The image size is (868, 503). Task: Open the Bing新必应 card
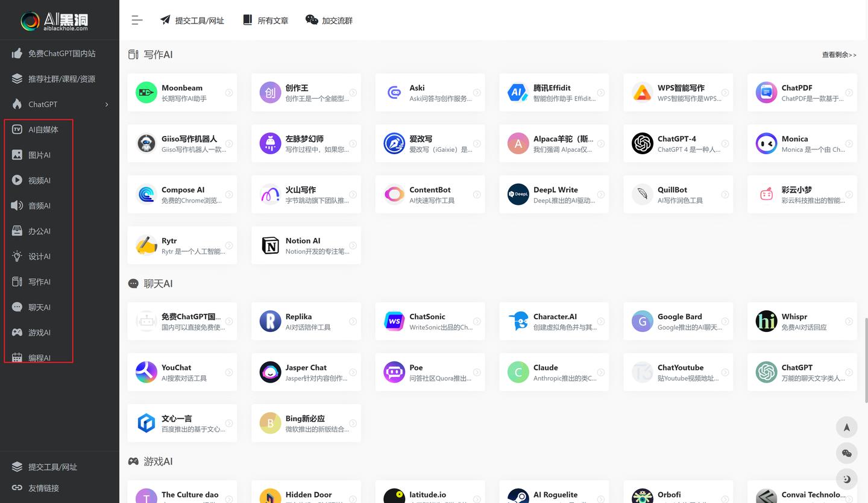click(306, 423)
